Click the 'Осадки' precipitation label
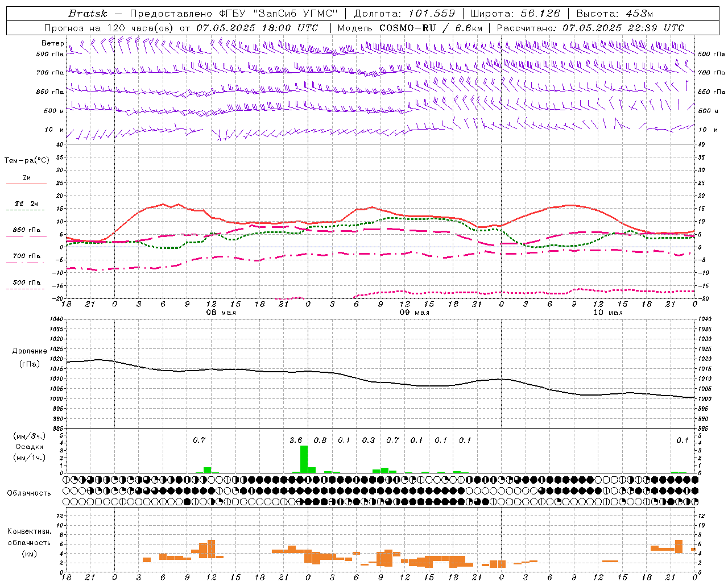Image resolution: width=728 pixels, height=582 pixels. tap(29, 447)
